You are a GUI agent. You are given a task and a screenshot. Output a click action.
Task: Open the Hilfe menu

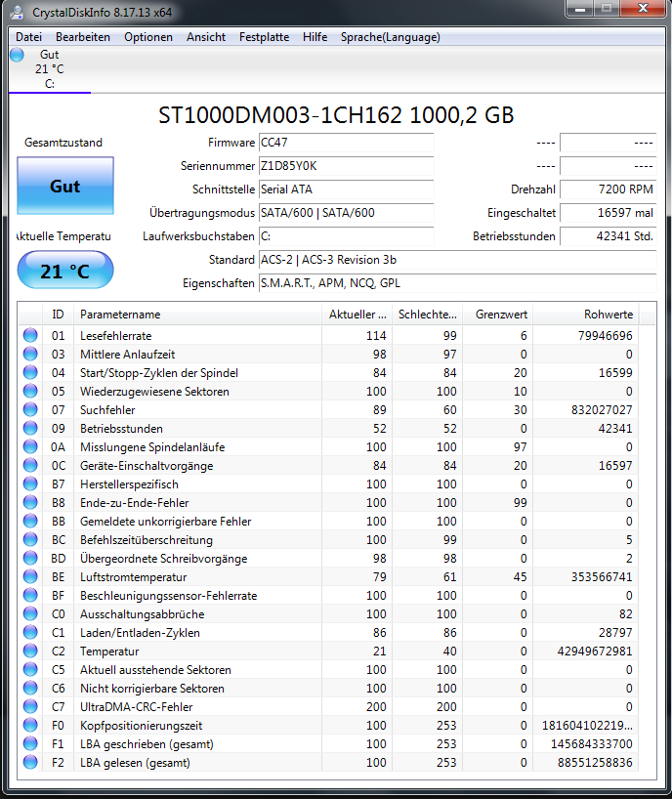tap(315, 37)
